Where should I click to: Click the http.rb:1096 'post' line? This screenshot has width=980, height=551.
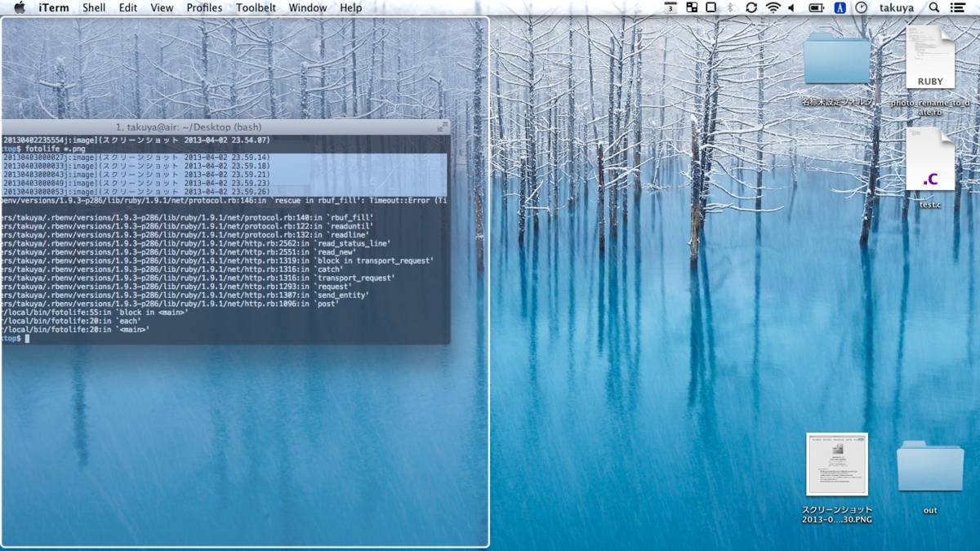click(170, 304)
